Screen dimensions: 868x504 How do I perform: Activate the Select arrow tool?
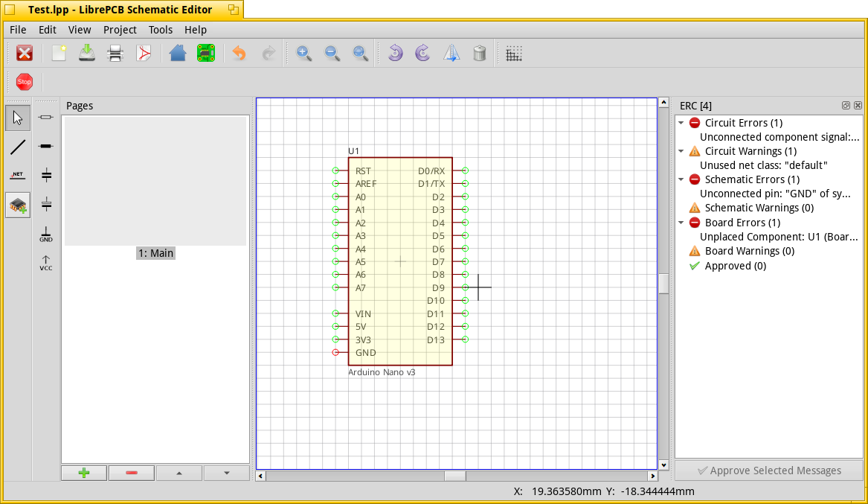click(x=18, y=118)
